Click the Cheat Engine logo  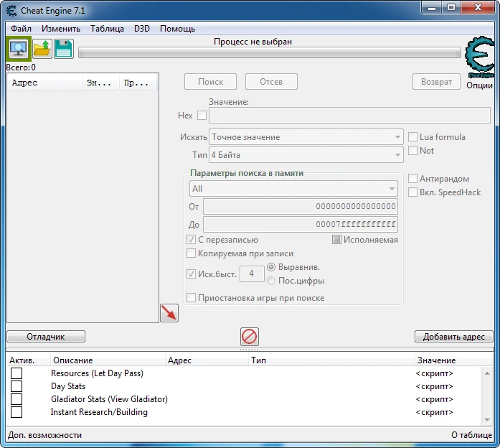tap(480, 57)
